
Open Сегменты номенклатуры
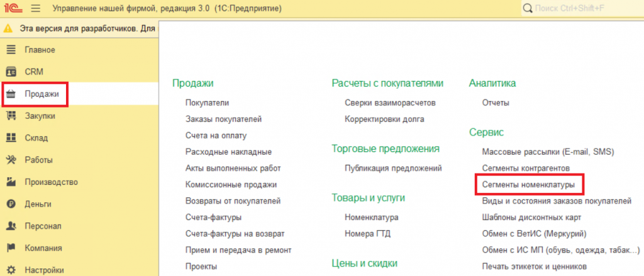528,185
